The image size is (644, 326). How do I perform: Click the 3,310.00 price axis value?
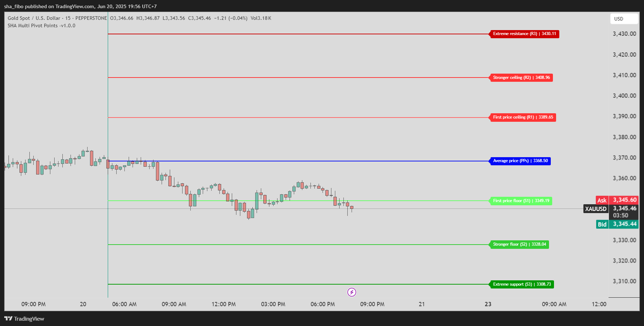[x=625, y=281]
